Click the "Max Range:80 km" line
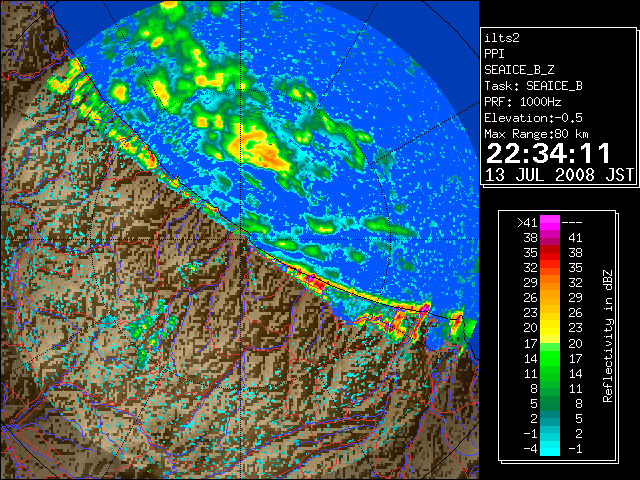Screen dimensions: 640x480 (x=536, y=134)
